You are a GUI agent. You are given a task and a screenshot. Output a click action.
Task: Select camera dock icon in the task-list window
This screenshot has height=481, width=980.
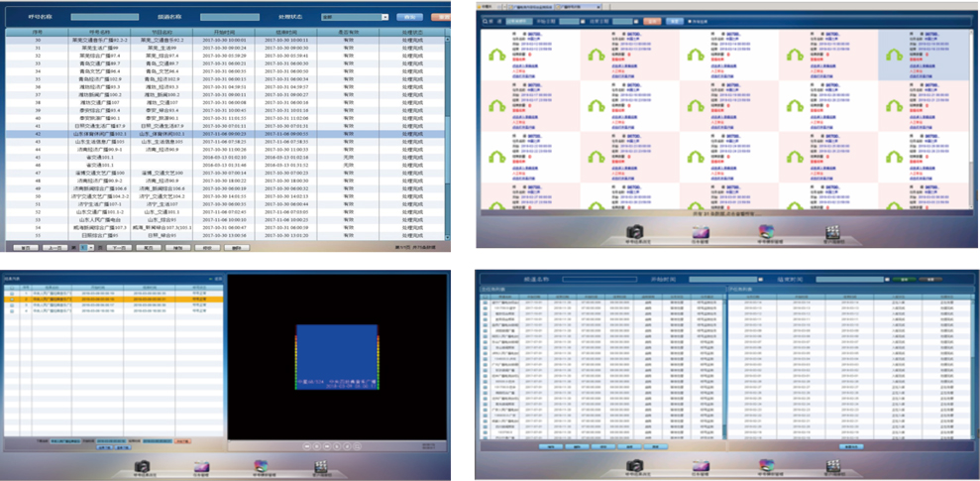(x=635, y=466)
